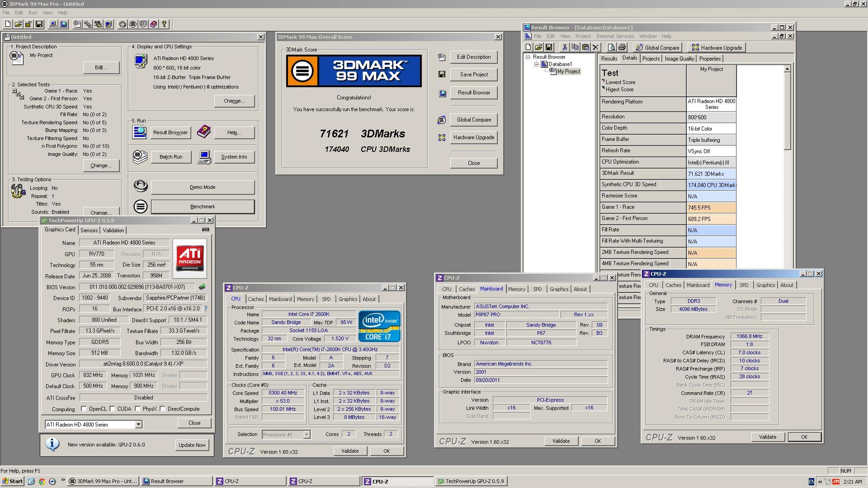The width and height of the screenshot is (868, 488).
Task: Open Graphics tab in CPU-Z Mainboard window
Action: (x=559, y=289)
